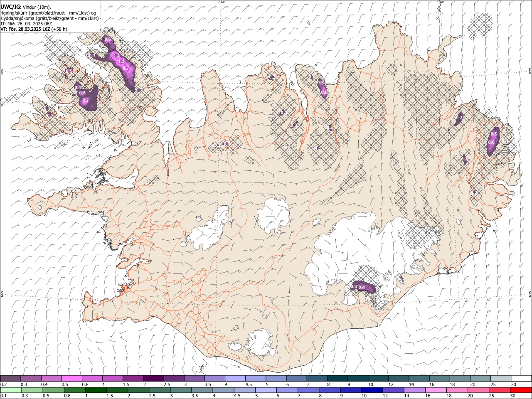
Task: Click the initial time 'IT: Mið. 26. 03. 2025 06Z'
Action: pos(26,24)
